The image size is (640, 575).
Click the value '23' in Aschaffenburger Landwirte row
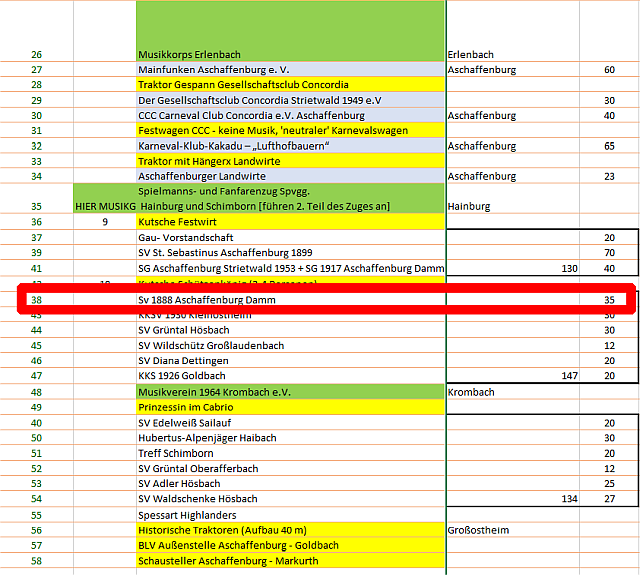tap(609, 176)
